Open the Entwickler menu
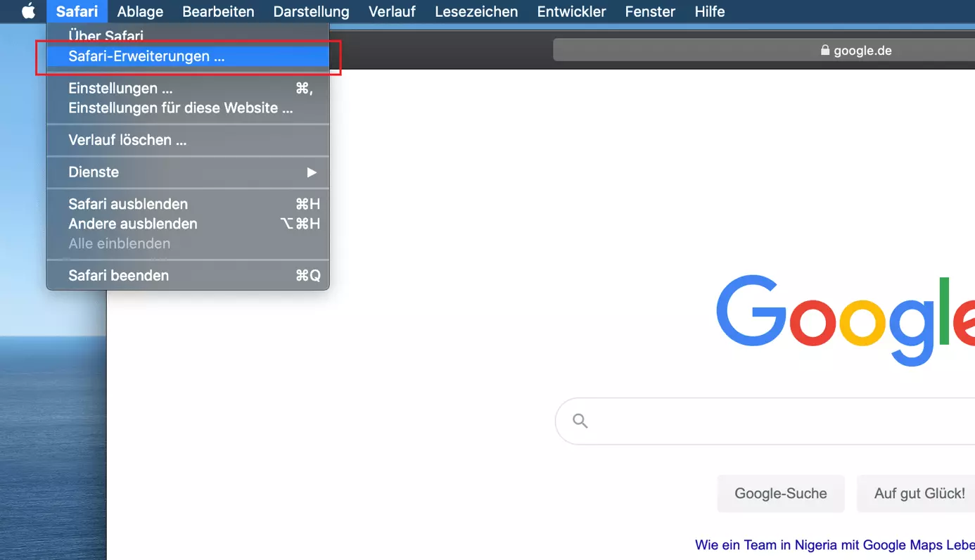 571,11
